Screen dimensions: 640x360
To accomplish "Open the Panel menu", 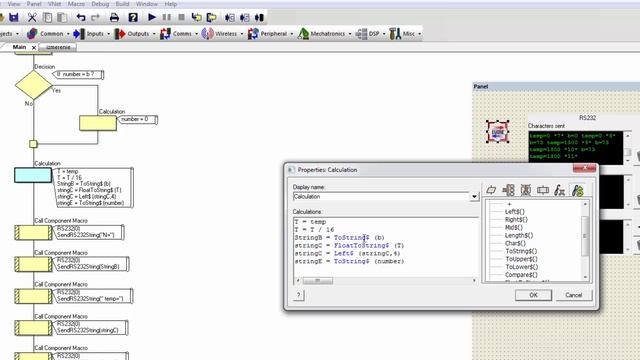I will (x=34, y=4).
